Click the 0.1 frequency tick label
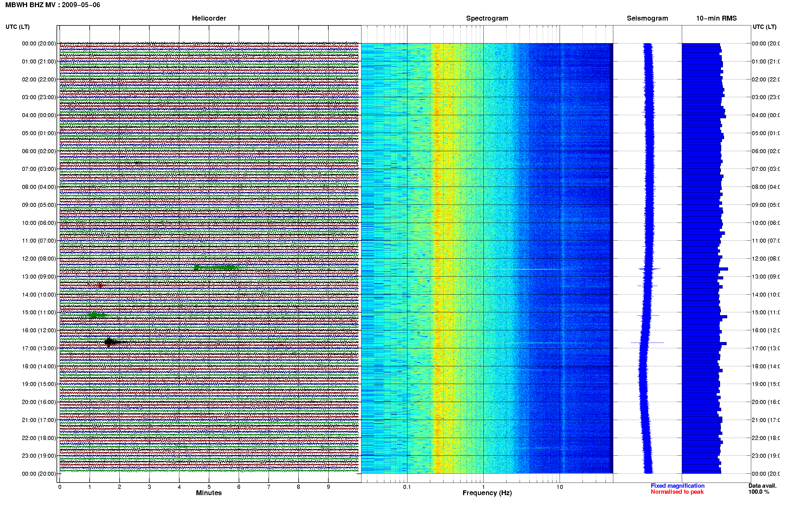The image size is (812, 508). pos(407,487)
